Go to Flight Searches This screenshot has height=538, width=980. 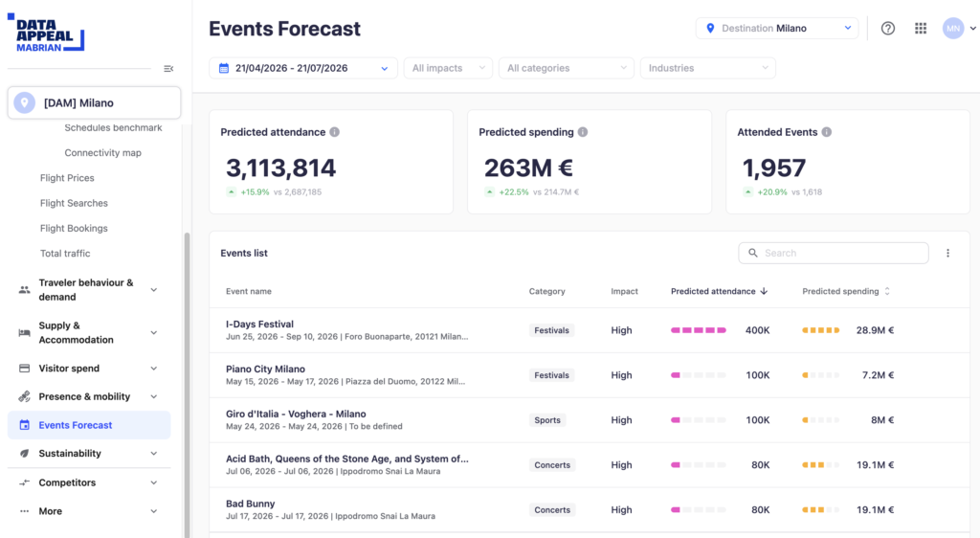pyautogui.click(x=74, y=203)
